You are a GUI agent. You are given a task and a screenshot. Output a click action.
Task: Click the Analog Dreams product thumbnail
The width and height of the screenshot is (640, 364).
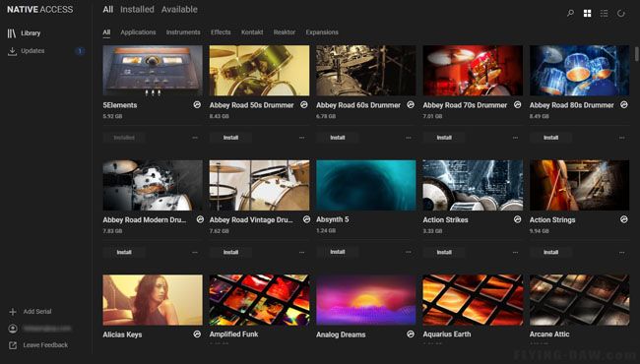[366, 300]
